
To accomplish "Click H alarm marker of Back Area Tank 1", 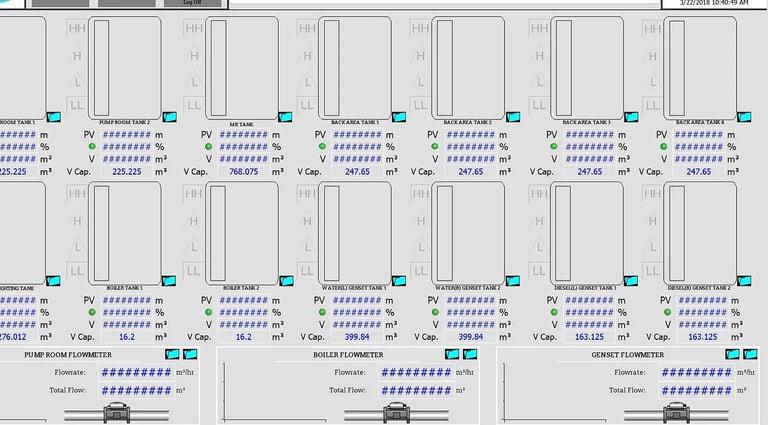I will coord(308,56).
